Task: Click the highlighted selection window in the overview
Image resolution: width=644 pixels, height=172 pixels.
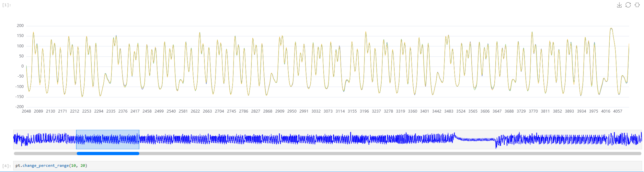Action: pyautogui.click(x=108, y=140)
